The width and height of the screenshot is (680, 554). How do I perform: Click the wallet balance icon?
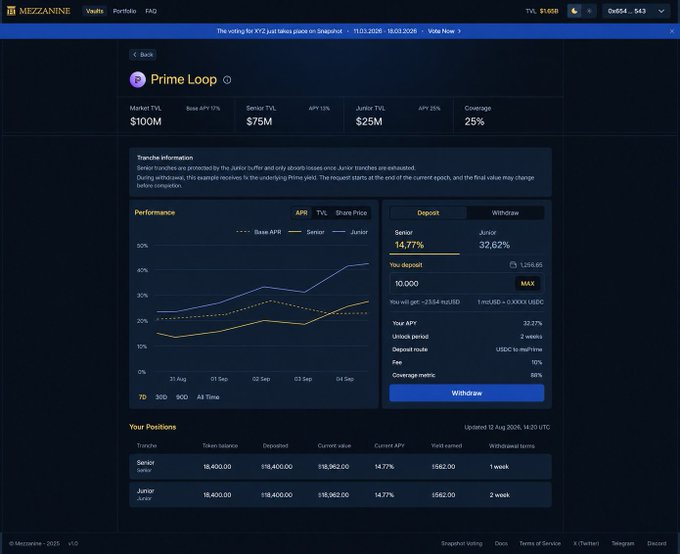click(513, 265)
